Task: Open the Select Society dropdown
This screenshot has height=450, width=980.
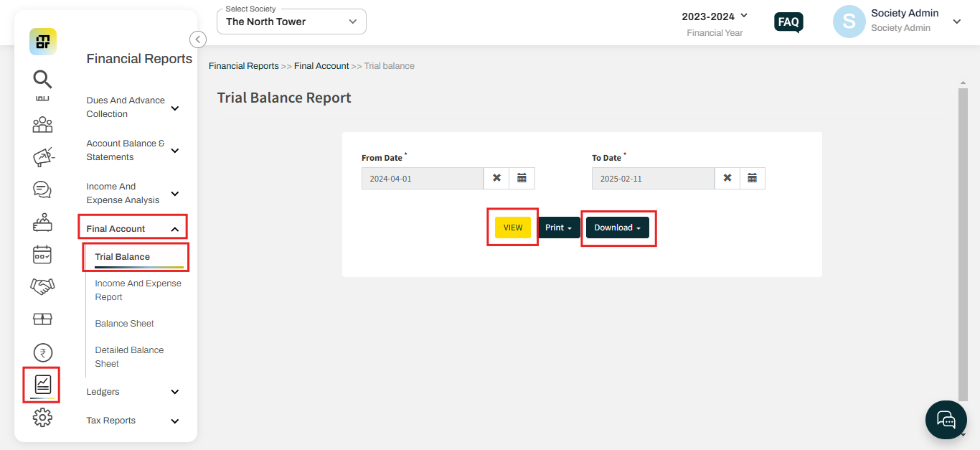Action: pos(291,22)
